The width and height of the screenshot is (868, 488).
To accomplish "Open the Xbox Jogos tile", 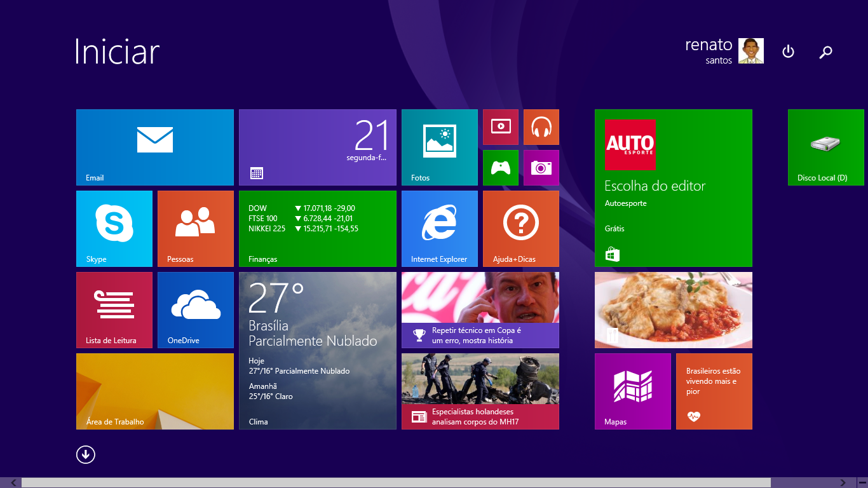I will tap(500, 167).
